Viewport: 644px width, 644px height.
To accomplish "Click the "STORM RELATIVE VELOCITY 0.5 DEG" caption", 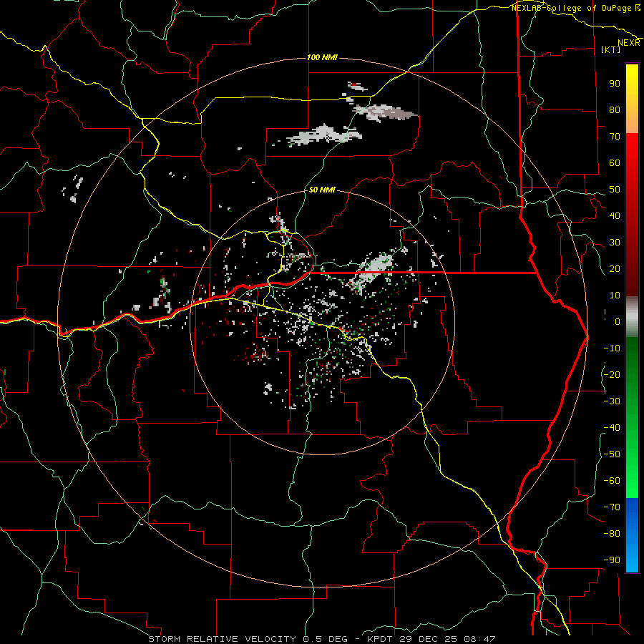I will [248, 639].
